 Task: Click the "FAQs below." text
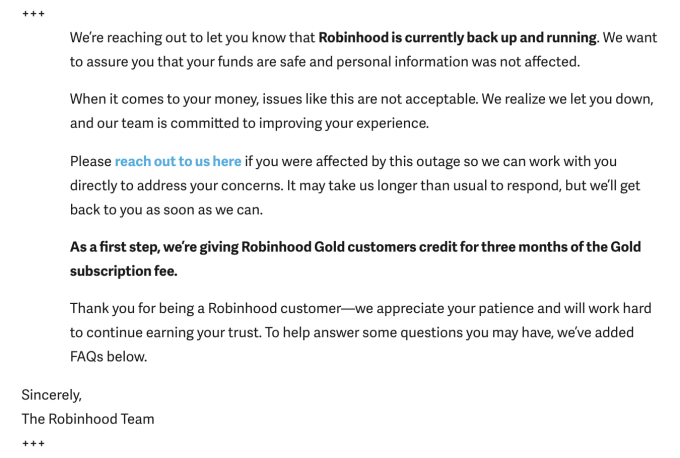click(110, 356)
